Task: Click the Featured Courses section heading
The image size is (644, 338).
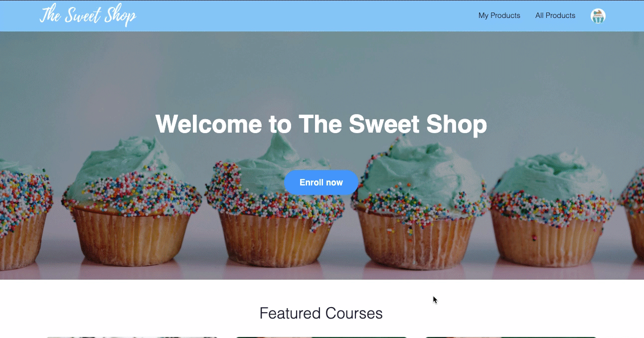Action: (x=321, y=313)
